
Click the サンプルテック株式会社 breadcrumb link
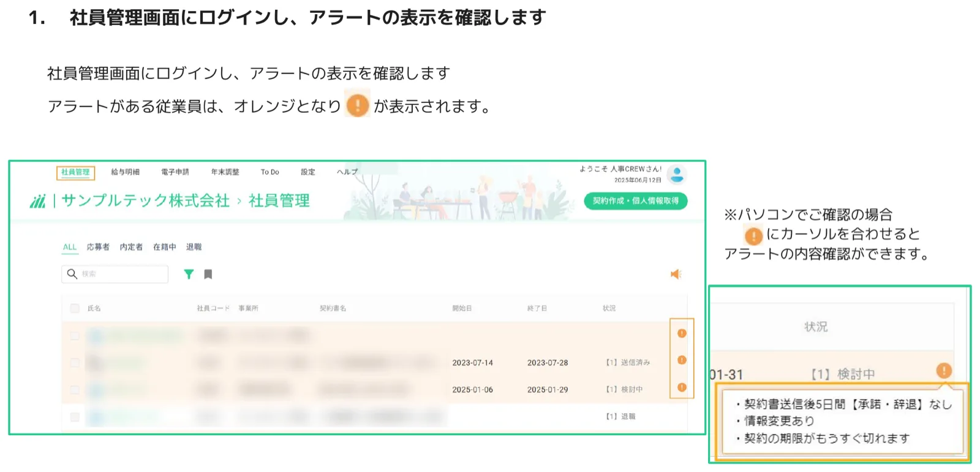click(145, 200)
